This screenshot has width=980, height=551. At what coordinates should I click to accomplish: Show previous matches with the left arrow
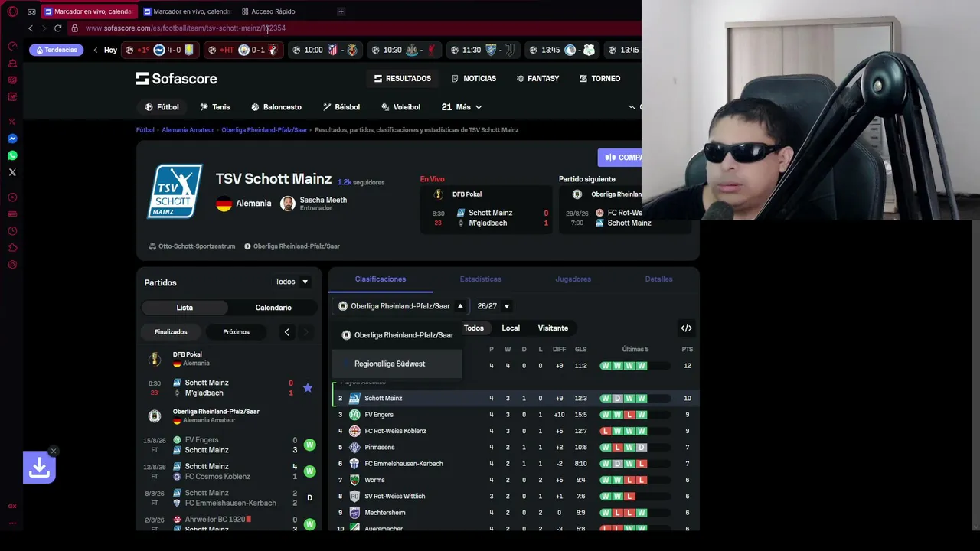[x=286, y=332]
